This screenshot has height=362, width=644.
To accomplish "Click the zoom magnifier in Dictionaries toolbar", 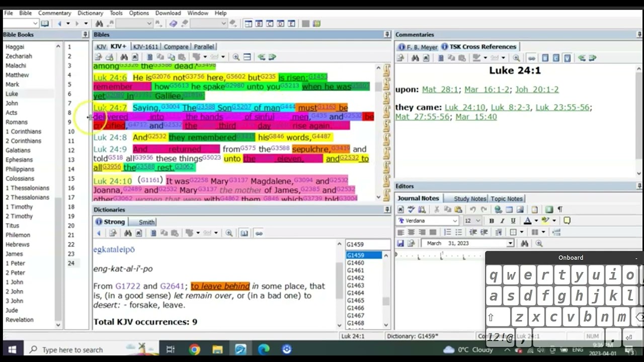I will pos(229,233).
